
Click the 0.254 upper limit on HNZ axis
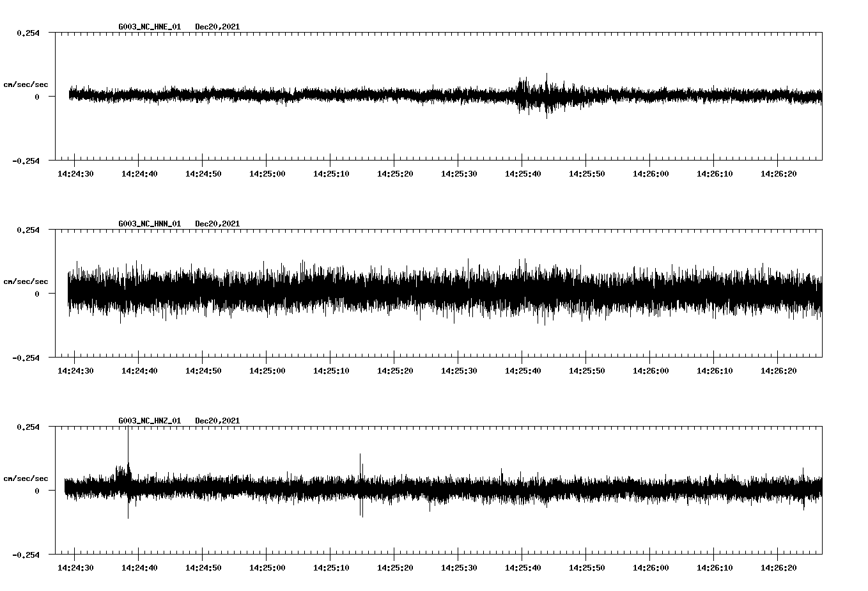[x=27, y=427]
